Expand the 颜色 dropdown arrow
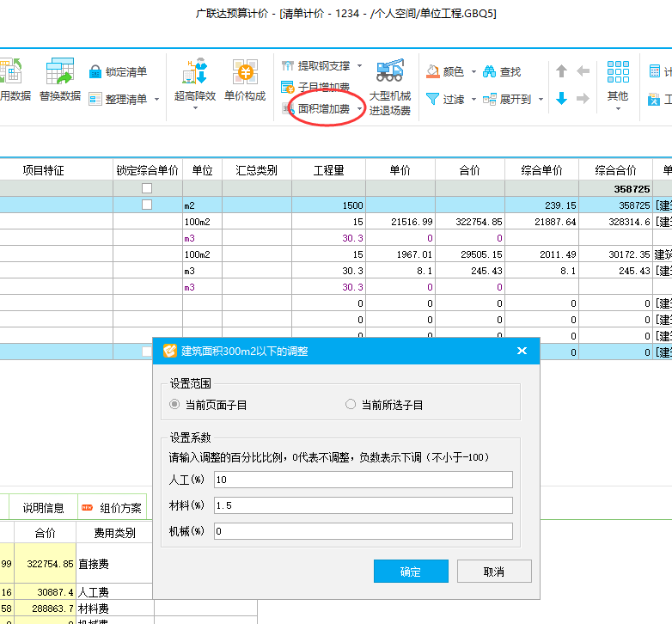The image size is (672, 624). [473, 72]
